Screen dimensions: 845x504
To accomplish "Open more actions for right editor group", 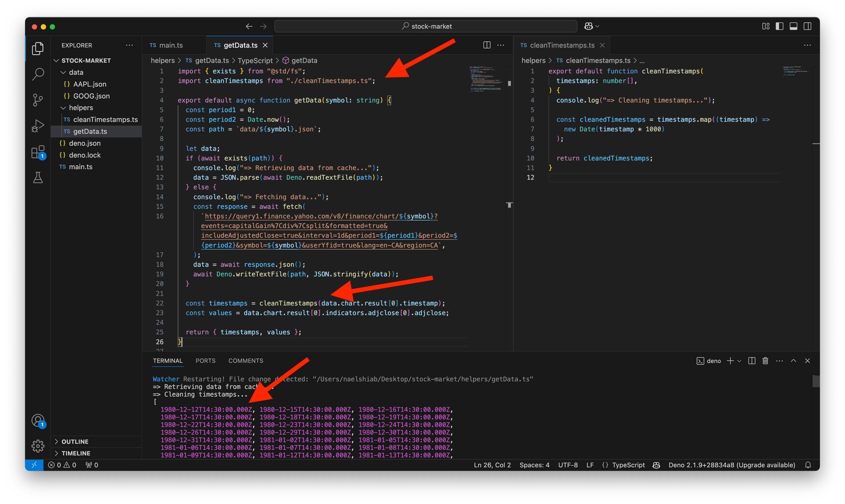I will tap(807, 45).
